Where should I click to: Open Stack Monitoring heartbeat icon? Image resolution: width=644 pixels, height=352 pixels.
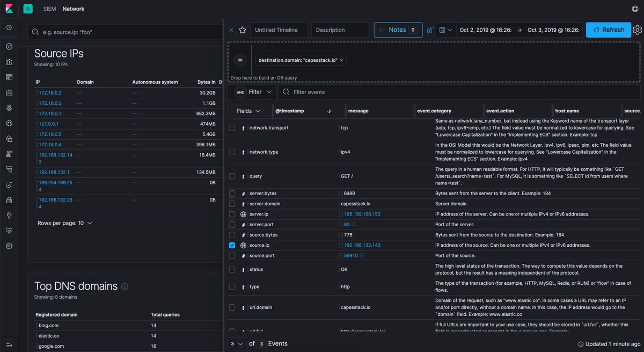coord(9,231)
